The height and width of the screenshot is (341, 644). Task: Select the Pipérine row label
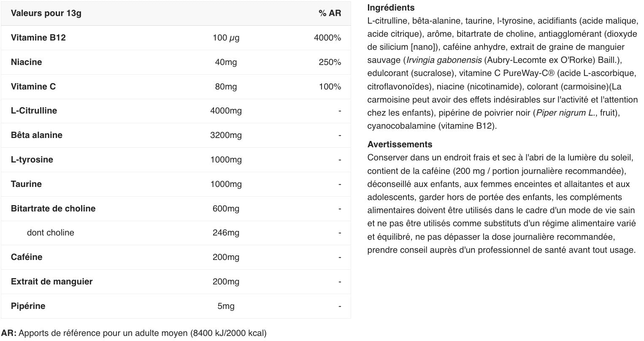tap(28, 306)
